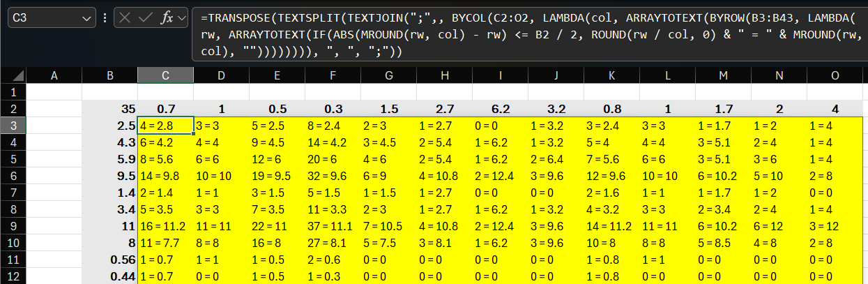Open the Insert Function fx dialog
Viewport: 868px width, 284px height.
click(x=167, y=18)
